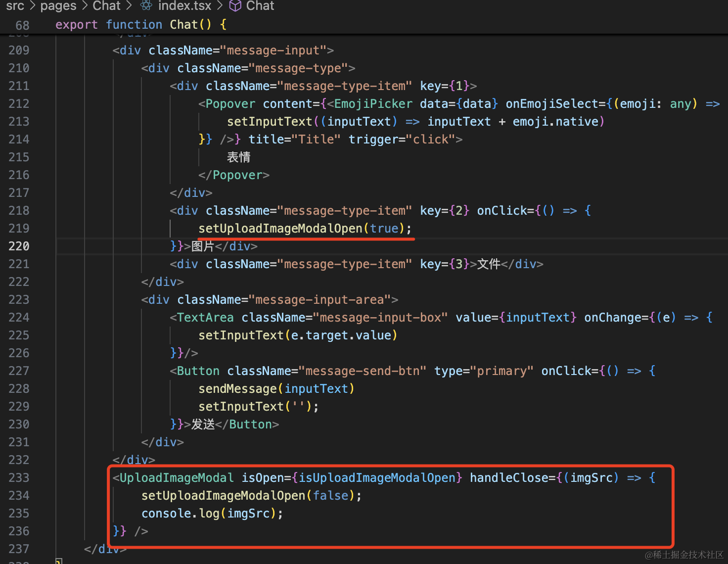The width and height of the screenshot is (728, 564).
Task: Click line number 209 in the gutter
Action: [x=19, y=50]
